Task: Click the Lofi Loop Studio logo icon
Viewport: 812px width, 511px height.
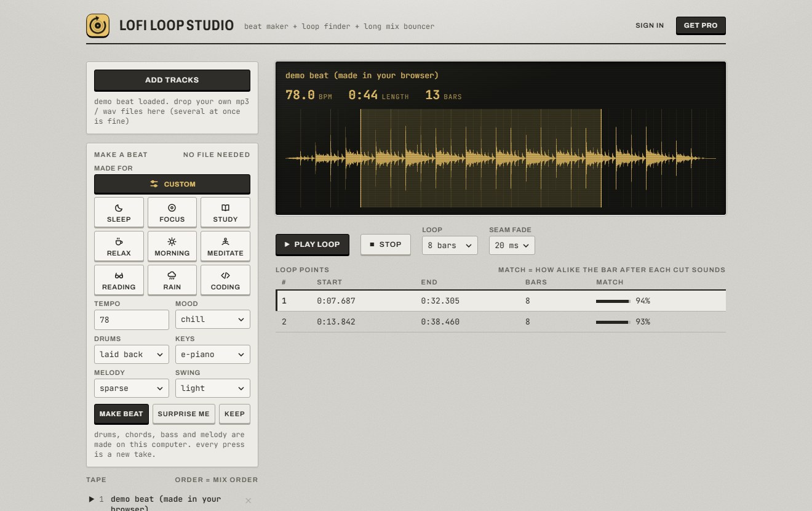Action: coord(98,26)
